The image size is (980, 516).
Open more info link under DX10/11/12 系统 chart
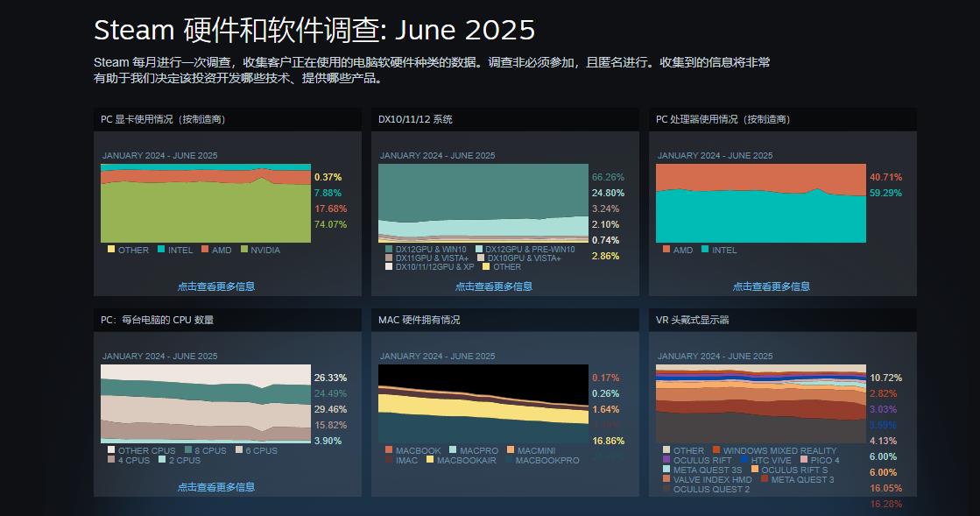[493, 286]
